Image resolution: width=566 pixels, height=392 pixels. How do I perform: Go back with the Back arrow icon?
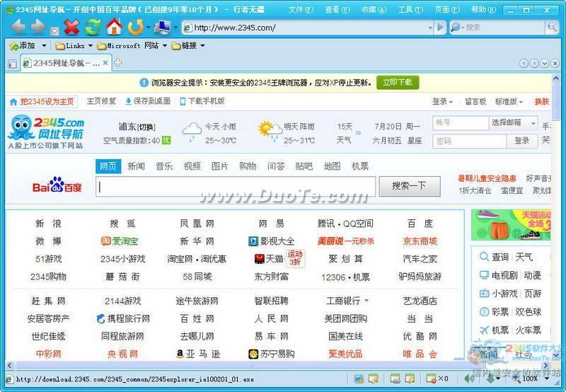(x=17, y=27)
